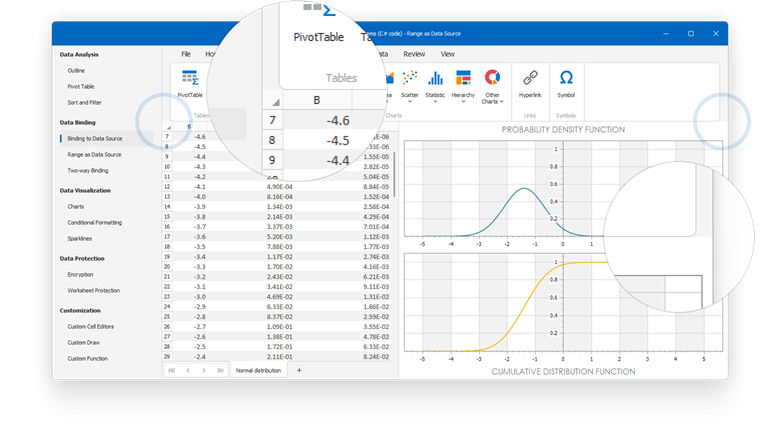Open the Pivot Table demo
The width and height of the screenshot is (780, 430).
tap(81, 87)
